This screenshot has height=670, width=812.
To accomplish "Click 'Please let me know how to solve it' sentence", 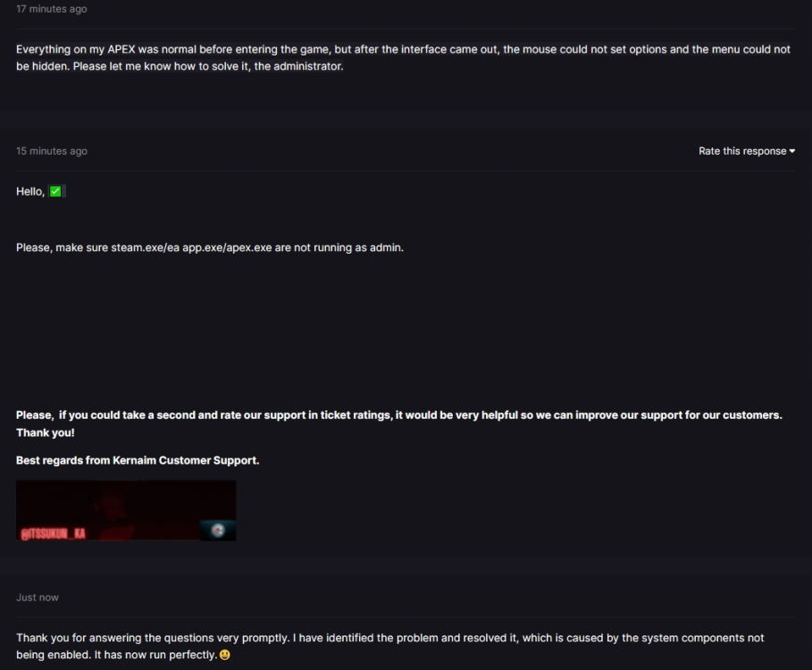I will click(x=208, y=66).
